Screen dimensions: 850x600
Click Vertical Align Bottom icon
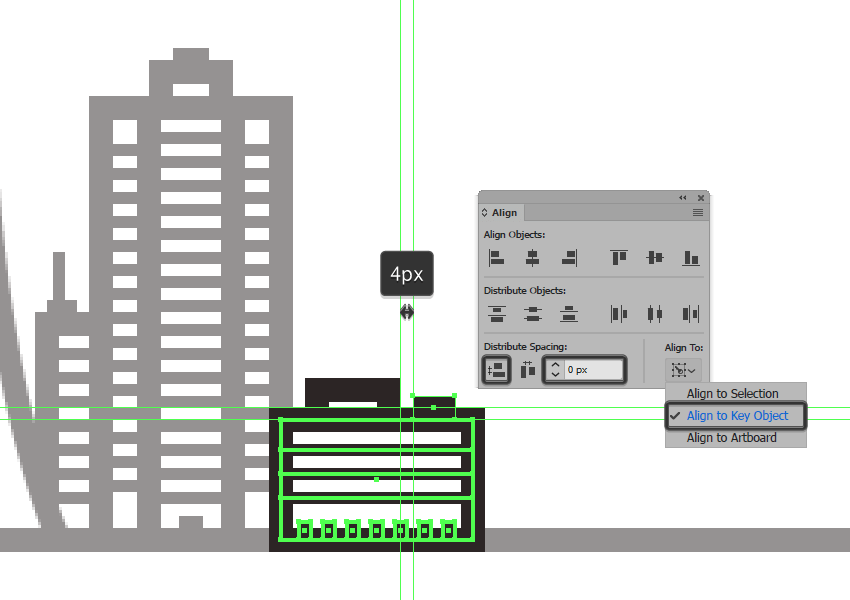pyautogui.click(x=691, y=258)
